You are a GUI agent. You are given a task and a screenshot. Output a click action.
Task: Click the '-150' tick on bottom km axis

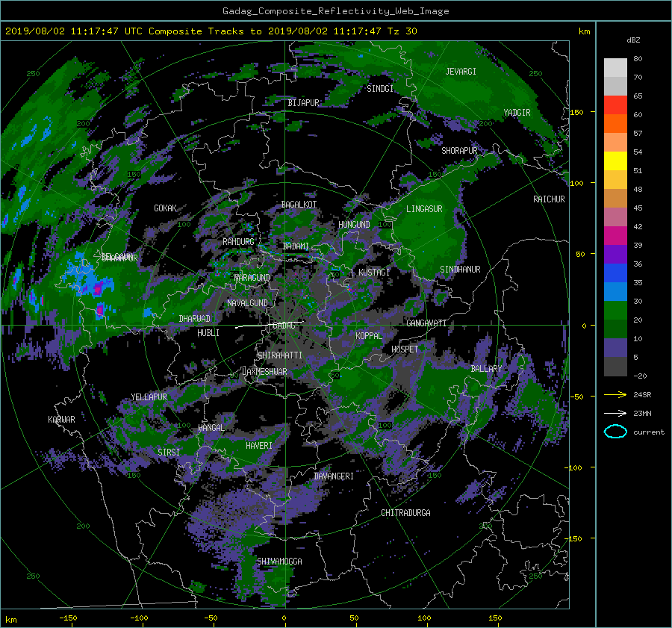click(x=68, y=618)
